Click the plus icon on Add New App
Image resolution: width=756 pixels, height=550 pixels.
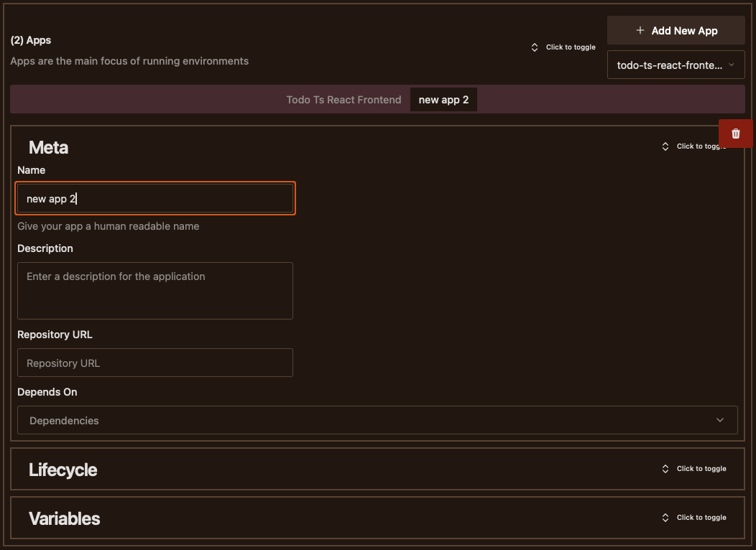pyautogui.click(x=640, y=30)
